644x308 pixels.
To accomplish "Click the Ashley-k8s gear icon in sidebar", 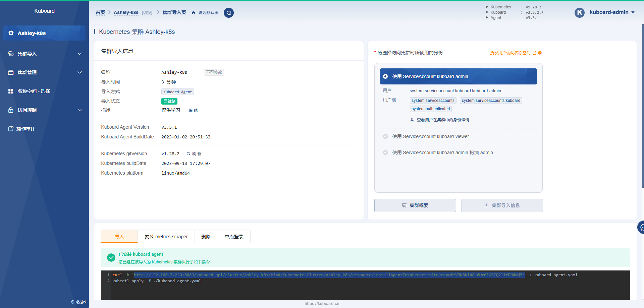I will [x=11, y=33].
